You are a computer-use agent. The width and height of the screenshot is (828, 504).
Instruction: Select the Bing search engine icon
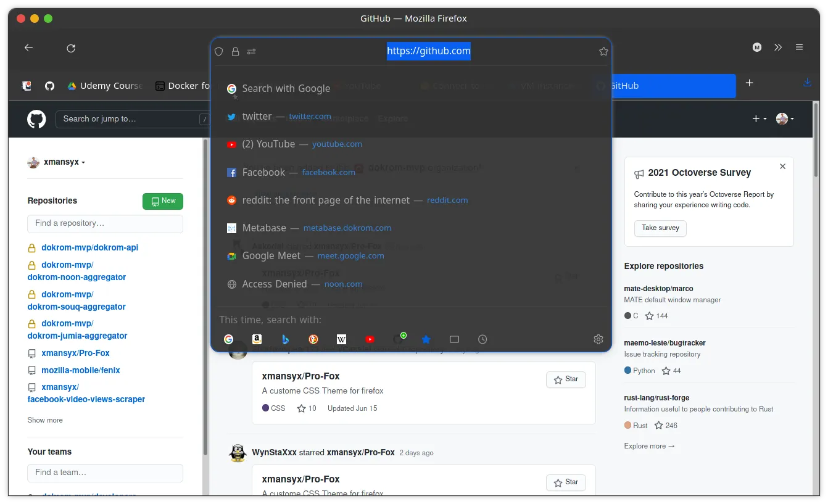285,339
